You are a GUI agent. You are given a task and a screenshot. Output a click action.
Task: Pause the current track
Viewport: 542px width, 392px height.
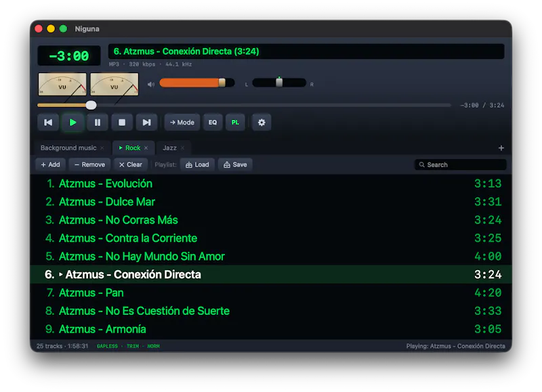(98, 123)
